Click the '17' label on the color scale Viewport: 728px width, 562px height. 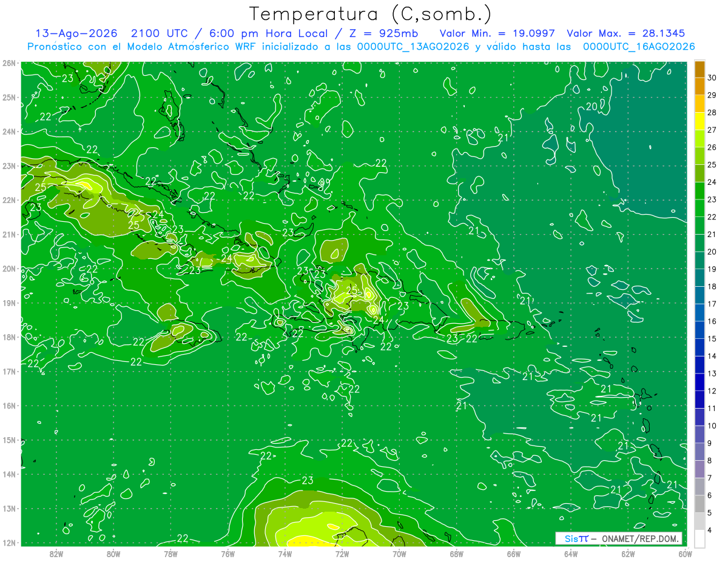click(x=712, y=304)
